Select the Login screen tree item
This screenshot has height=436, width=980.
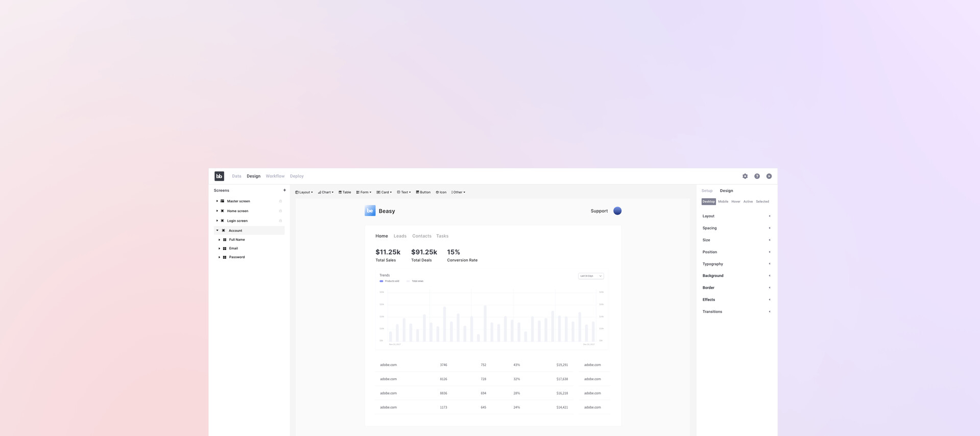coord(237,221)
